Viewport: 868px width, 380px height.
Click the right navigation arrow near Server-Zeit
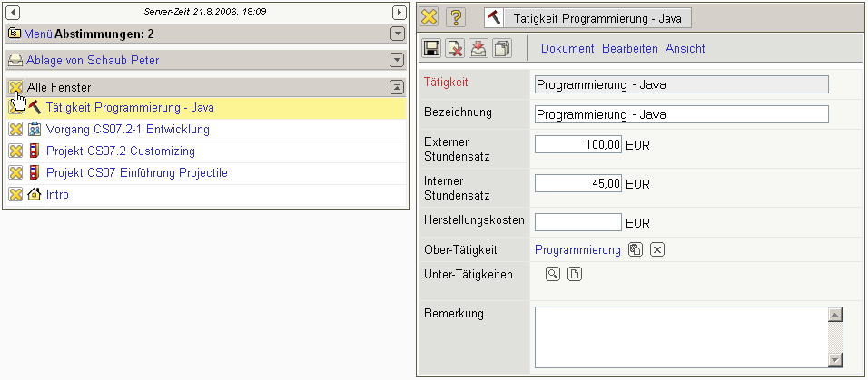399,12
